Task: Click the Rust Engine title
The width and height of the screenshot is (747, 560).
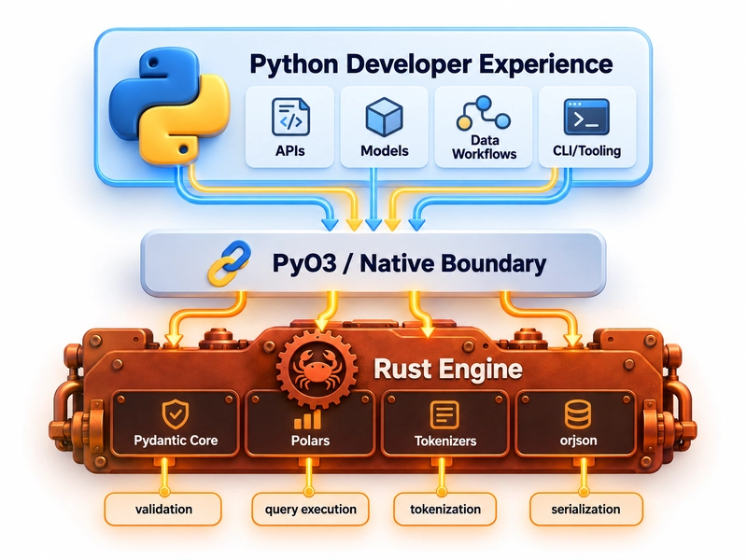Action: click(448, 369)
